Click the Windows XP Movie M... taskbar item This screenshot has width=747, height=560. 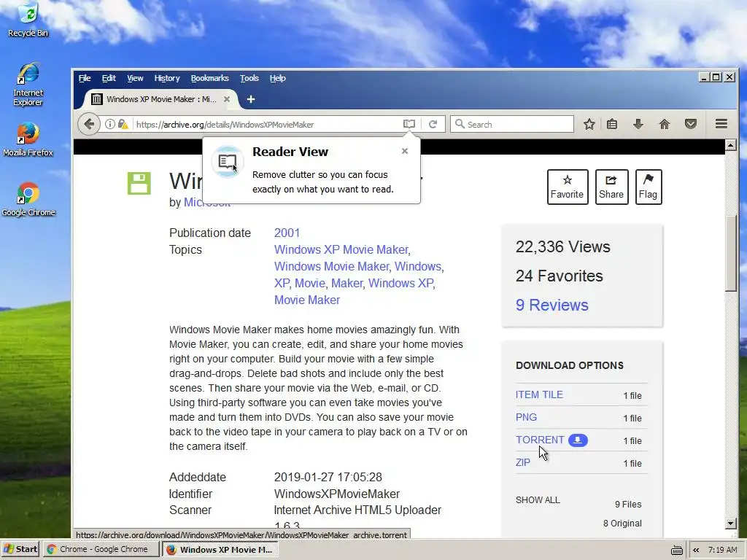pyautogui.click(x=220, y=550)
